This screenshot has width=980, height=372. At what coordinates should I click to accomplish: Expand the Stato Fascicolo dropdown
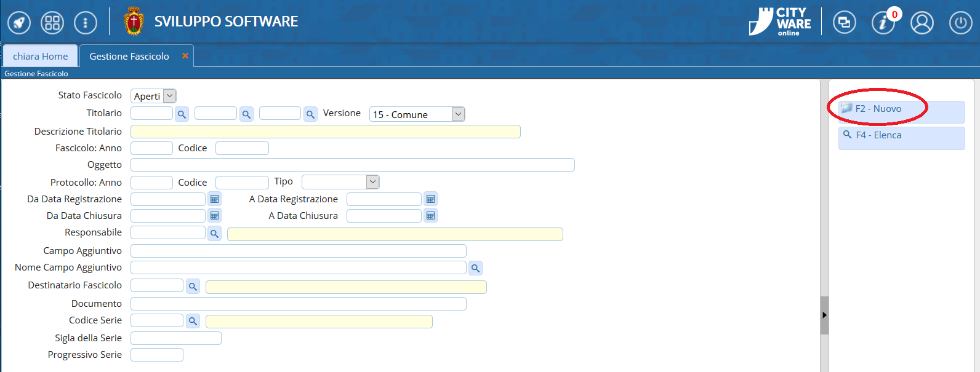tap(170, 96)
